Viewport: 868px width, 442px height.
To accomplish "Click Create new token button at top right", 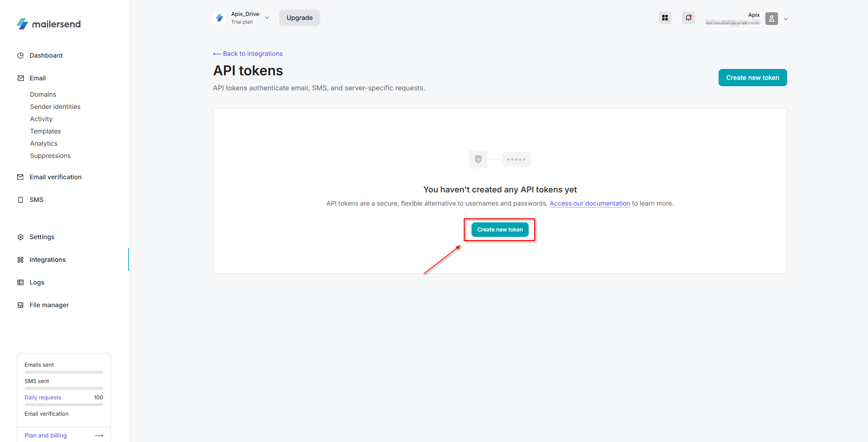I will (753, 78).
